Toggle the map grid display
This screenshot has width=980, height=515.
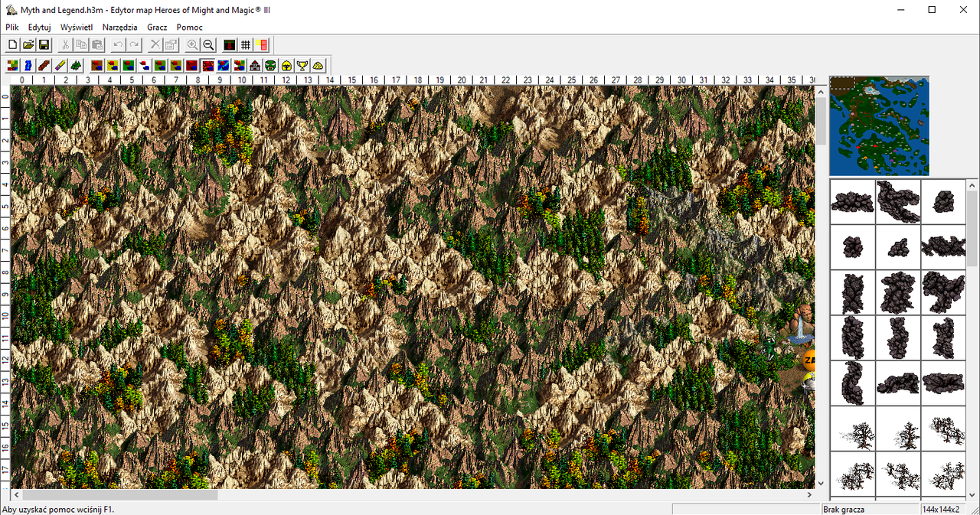[x=246, y=45]
